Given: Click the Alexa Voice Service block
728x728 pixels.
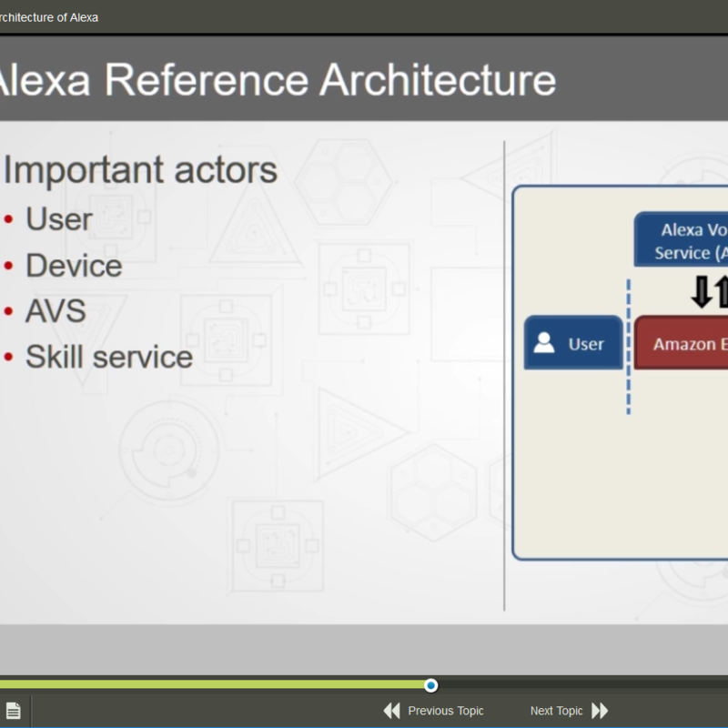Looking at the screenshot, I should [681, 239].
